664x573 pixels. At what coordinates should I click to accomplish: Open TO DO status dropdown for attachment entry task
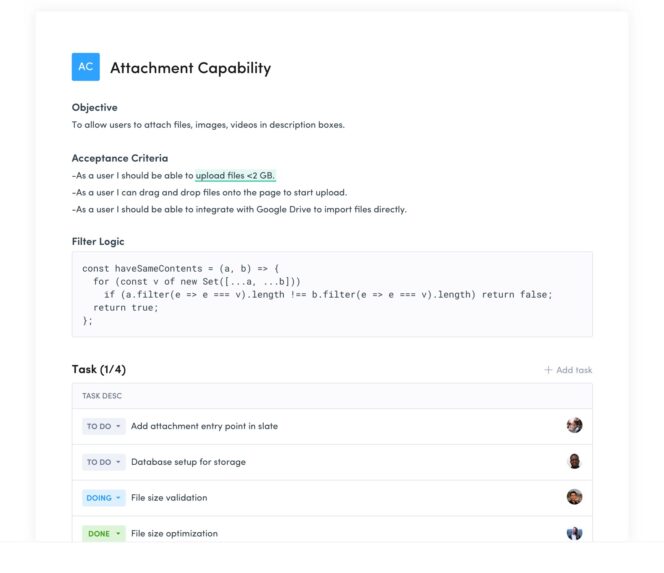coord(104,426)
